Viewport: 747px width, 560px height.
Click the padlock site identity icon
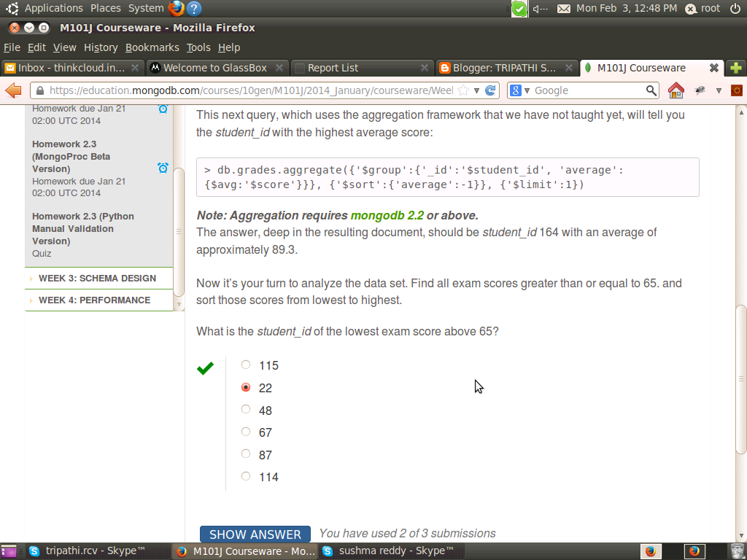(40, 90)
